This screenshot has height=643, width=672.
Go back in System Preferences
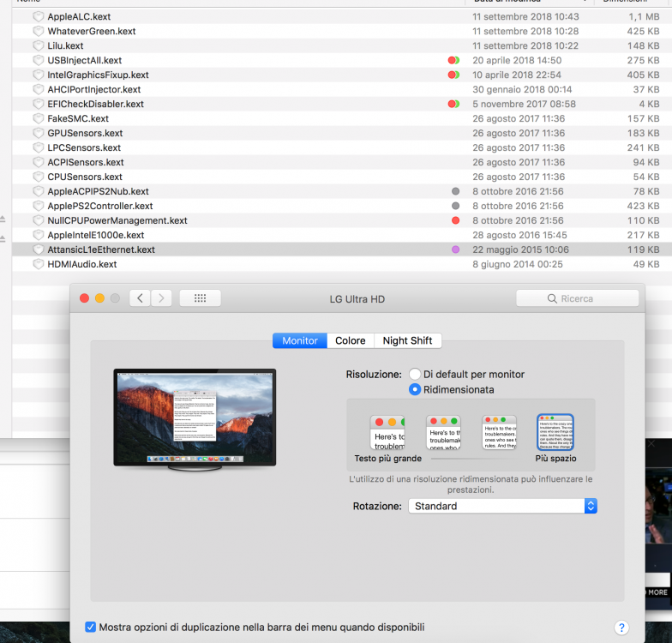[x=140, y=298]
